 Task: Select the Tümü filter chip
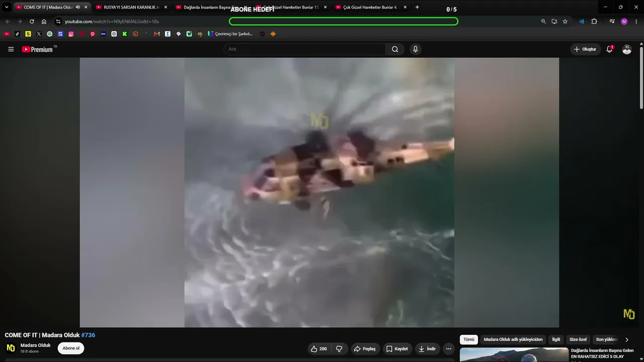469,340
